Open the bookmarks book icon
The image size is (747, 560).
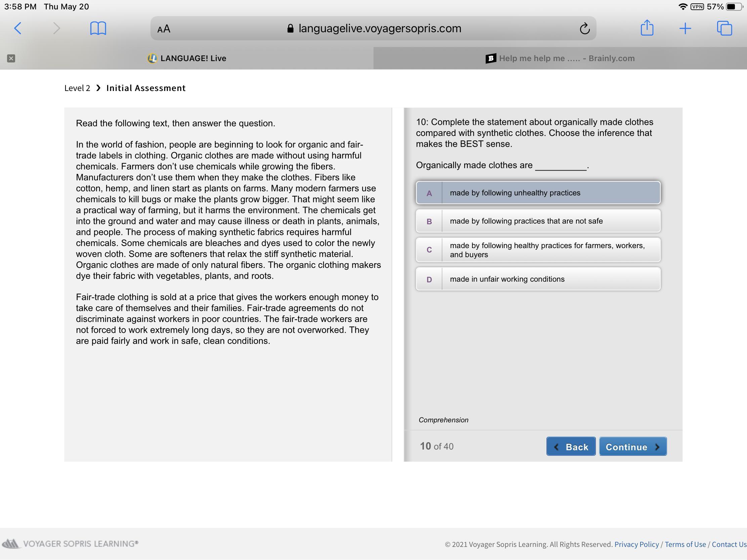coord(98,28)
